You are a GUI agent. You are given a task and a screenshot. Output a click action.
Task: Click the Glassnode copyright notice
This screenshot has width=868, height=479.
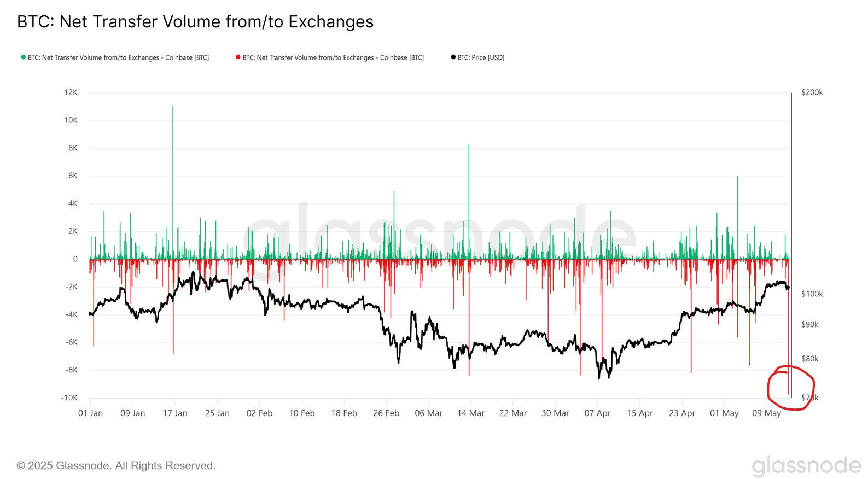pos(116,466)
